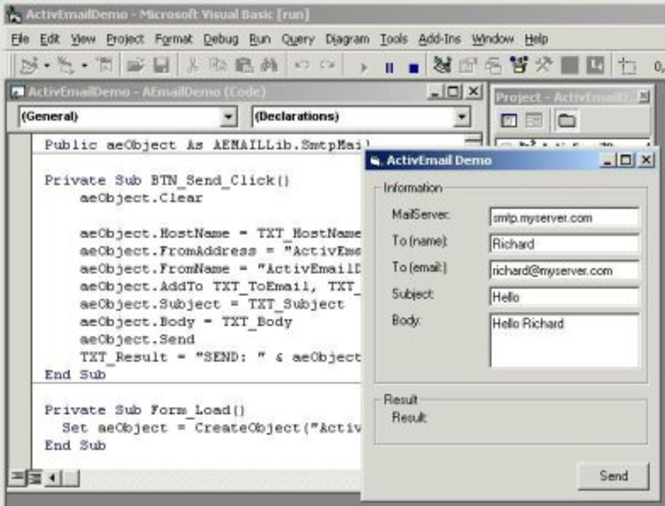
Task: Click the To (email) input field
Action: coord(564,271)
